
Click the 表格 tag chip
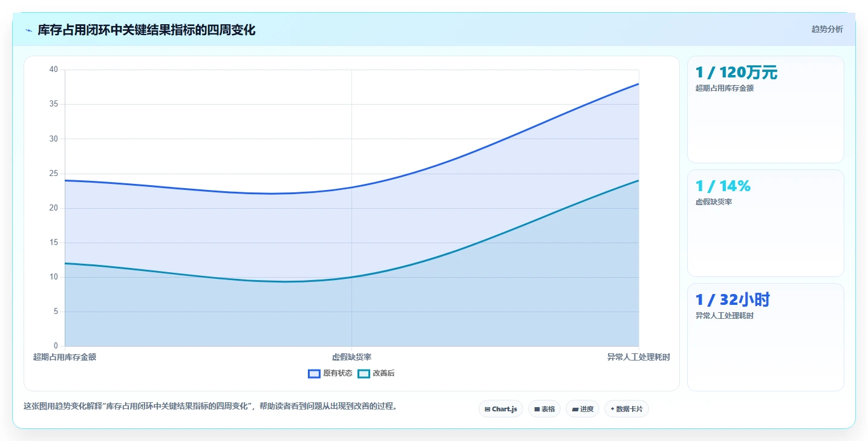(x=544, y=409)
